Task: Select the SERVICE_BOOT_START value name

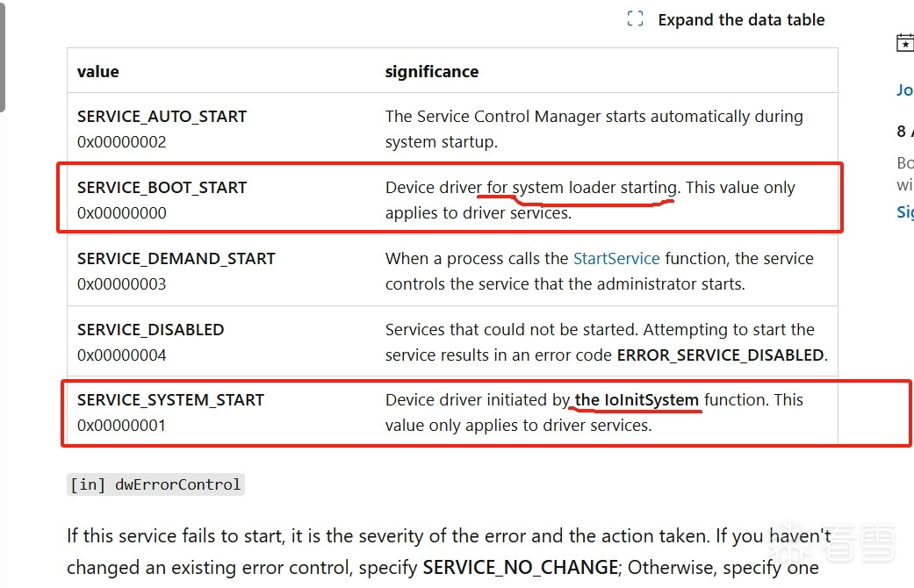Action: click(x=162, y=188)
